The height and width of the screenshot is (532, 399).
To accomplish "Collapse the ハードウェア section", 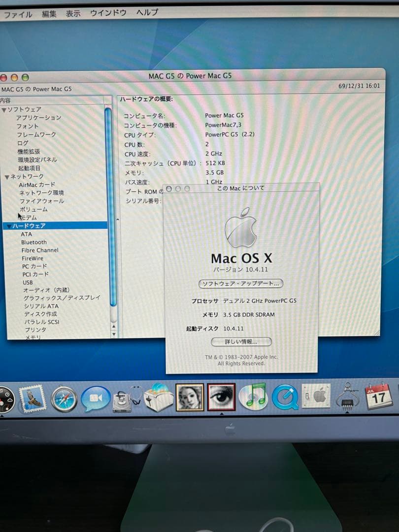I will [x=8, y=225].
